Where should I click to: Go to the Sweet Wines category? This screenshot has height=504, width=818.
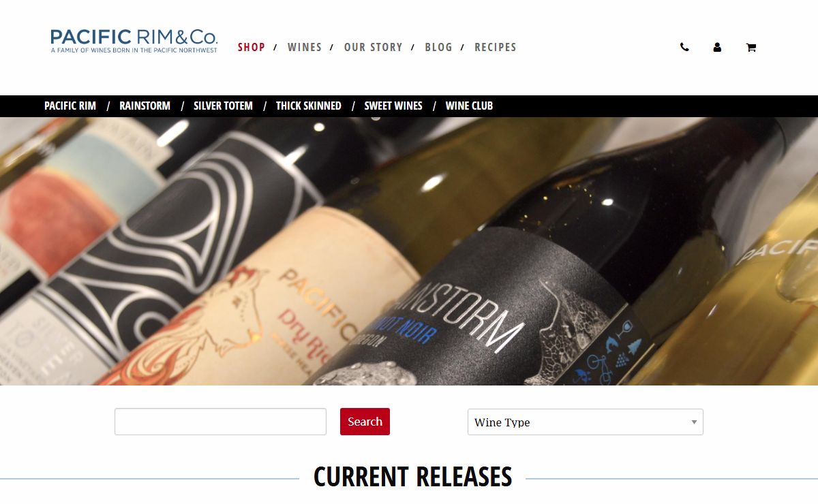point(393,106)
